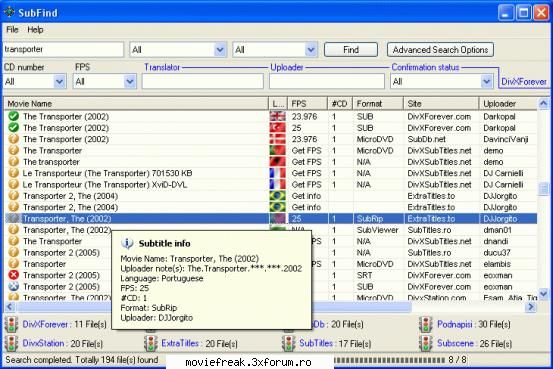Click the search progress bar
This screenshot has height=369, width=553.
coord(390,360)
